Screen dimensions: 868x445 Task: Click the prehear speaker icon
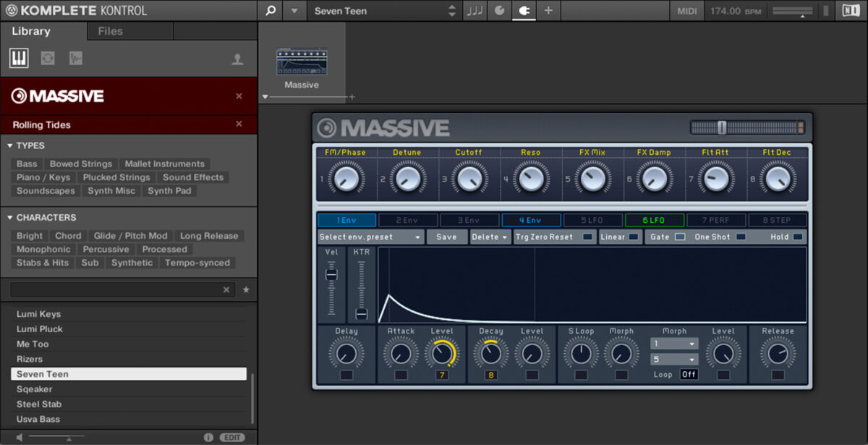coord(20,437)
